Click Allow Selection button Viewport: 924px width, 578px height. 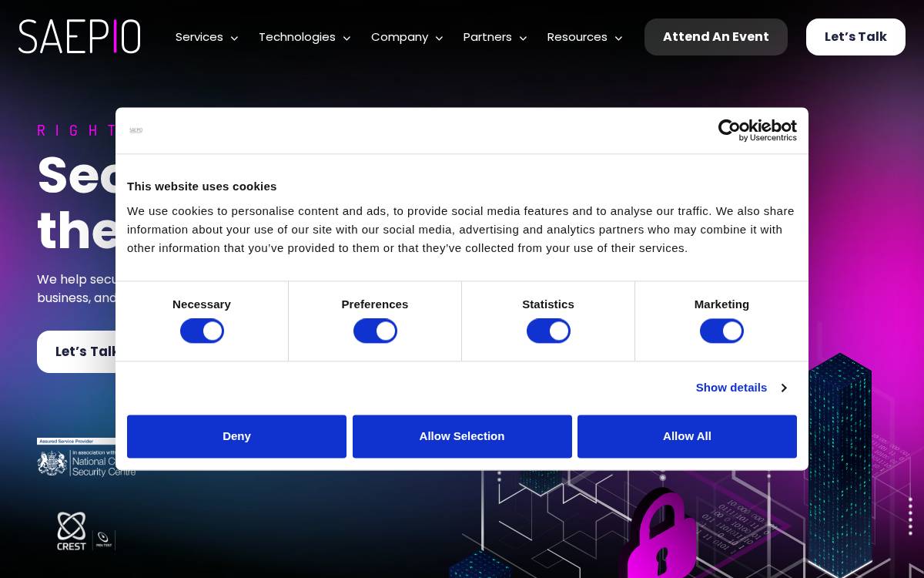point(462,436)
